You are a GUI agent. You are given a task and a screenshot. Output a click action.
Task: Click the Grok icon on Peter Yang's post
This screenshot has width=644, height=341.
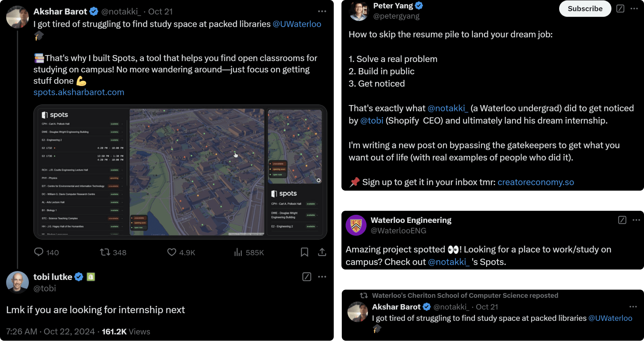pyautogui.click(x=621, y=9)
